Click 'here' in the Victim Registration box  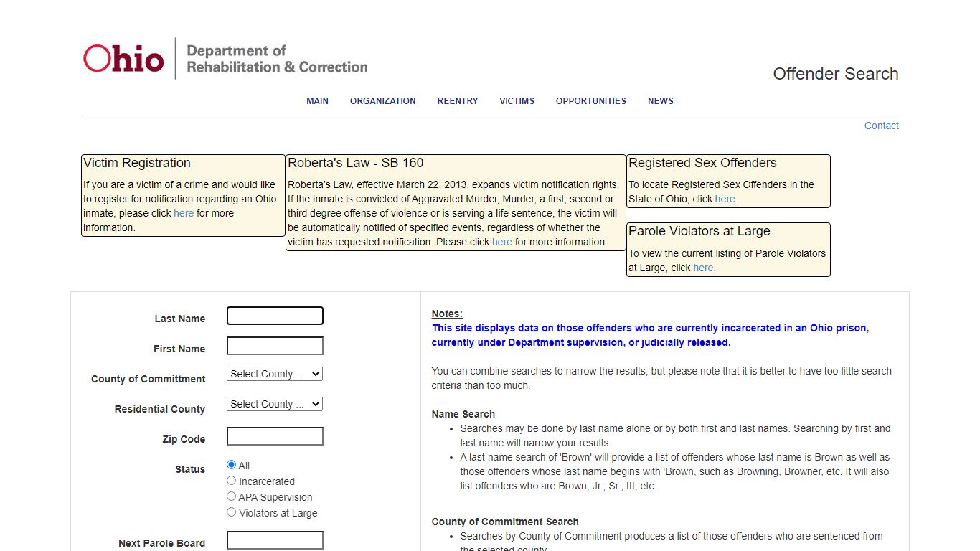(184, 213)
